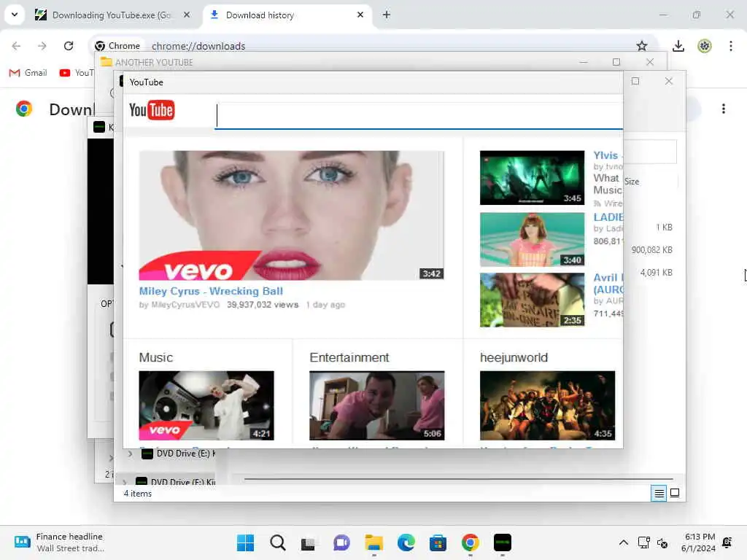Screen dimensions: 747x560
Task: Open downloads page more actions menu
Action: 723,109
